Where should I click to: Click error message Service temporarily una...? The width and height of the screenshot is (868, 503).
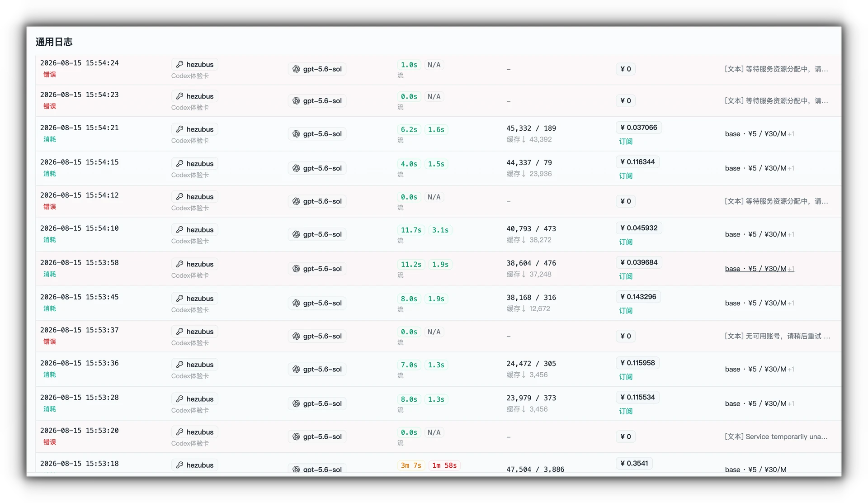click(776, 437)
